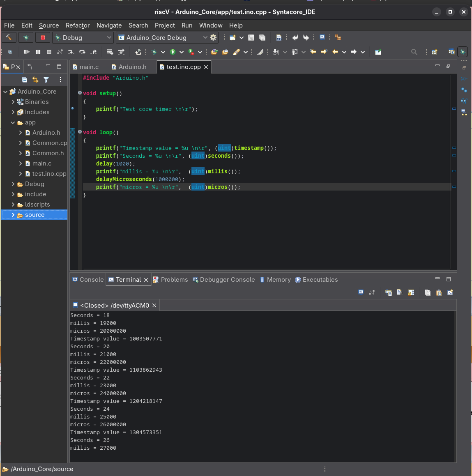Image resolution: width=472 pixels, height=476 pixels.
Task: Click Collapse All in Project Explorer
Action: 24,80
